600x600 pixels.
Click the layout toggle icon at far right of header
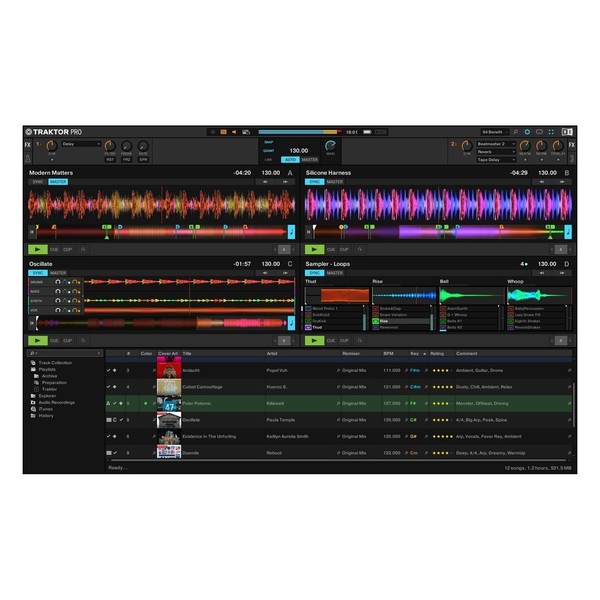coord(567,132)
